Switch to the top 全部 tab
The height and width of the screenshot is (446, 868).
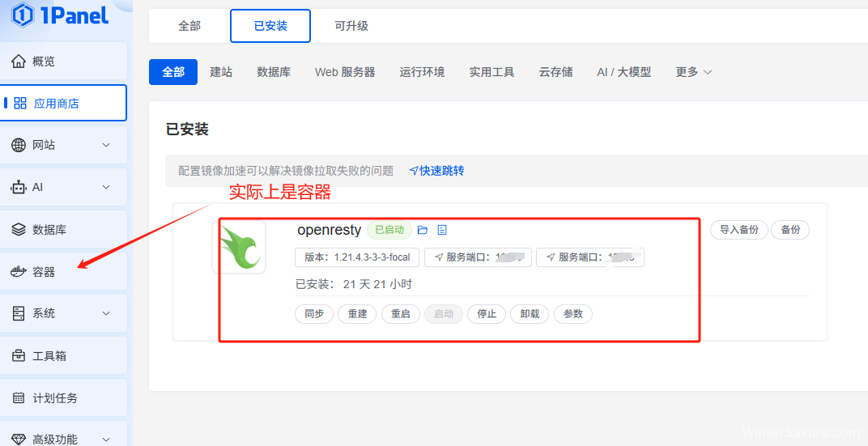(x=189, y=25)
